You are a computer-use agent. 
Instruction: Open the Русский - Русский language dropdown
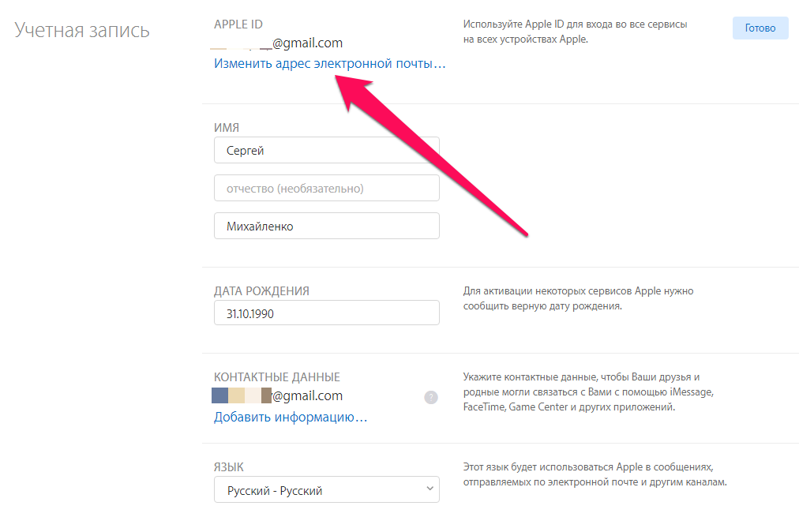tap(326, 490)
